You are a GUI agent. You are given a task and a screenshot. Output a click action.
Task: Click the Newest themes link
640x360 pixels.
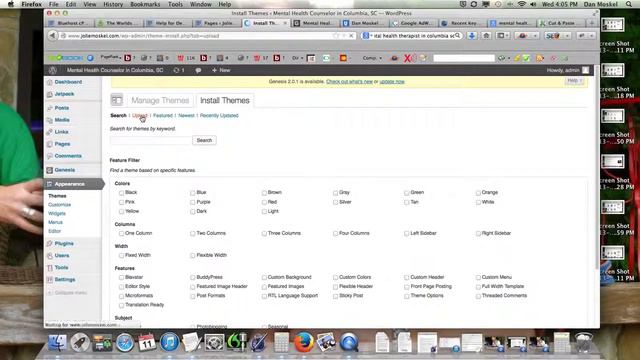(186, 116)
